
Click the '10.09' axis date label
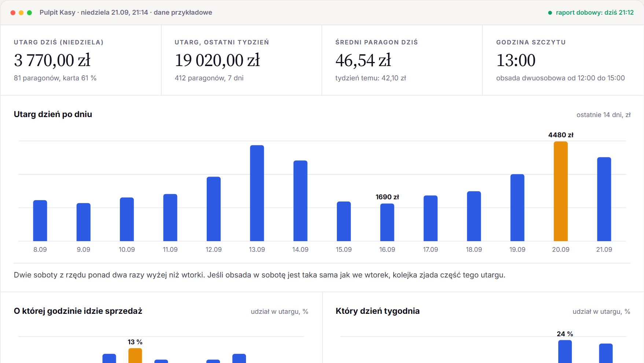click(x=126, y=249)
